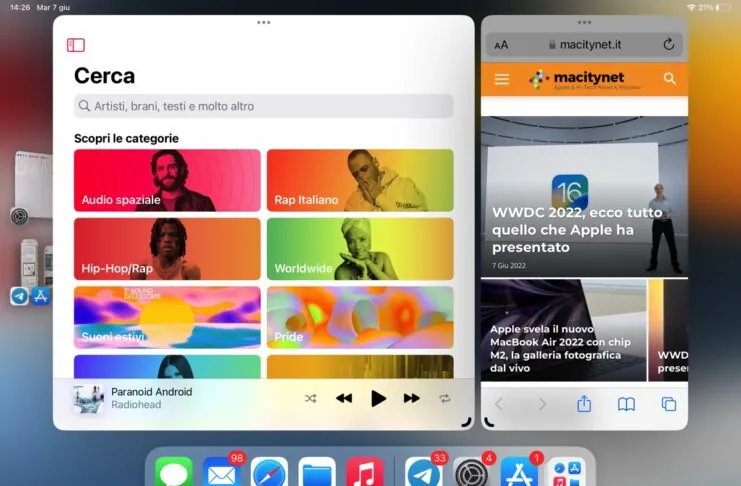Screen dimensions: 741x486
Task: Open the Audio spaziale category
Action: [x=167, y=180]
